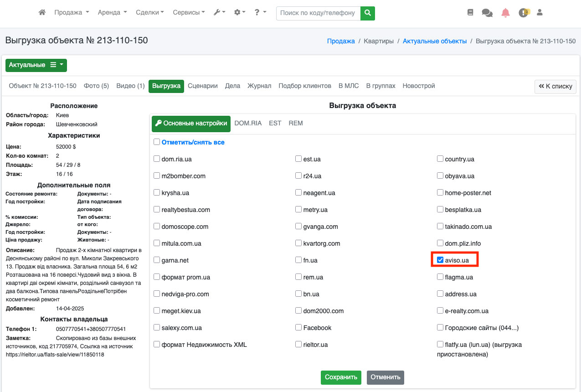Open the green Актуальные dropdown

pyautogui.click(x=36, y=65)
